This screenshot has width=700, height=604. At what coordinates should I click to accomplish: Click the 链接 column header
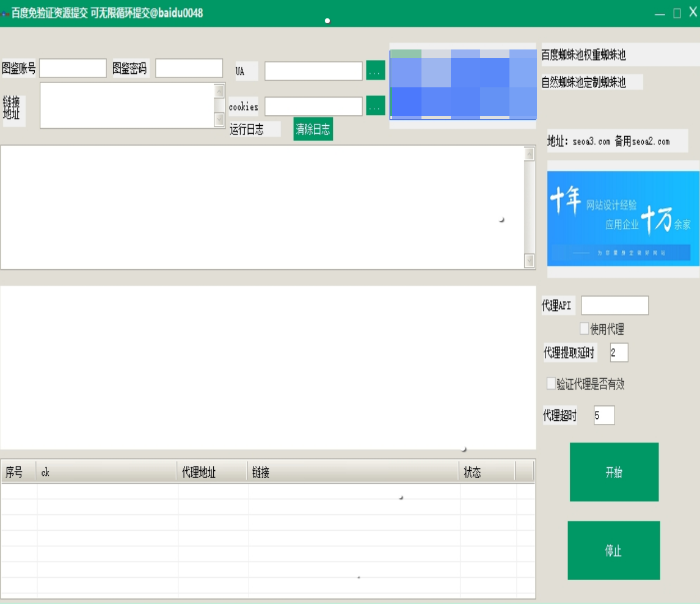click(x=353, y=472)
